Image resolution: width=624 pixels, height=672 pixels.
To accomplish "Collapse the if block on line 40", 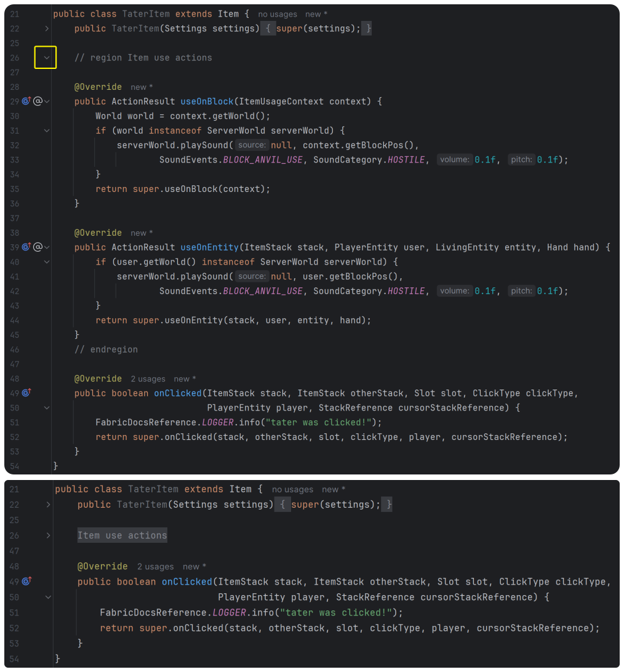I will (x=47, y=262).
